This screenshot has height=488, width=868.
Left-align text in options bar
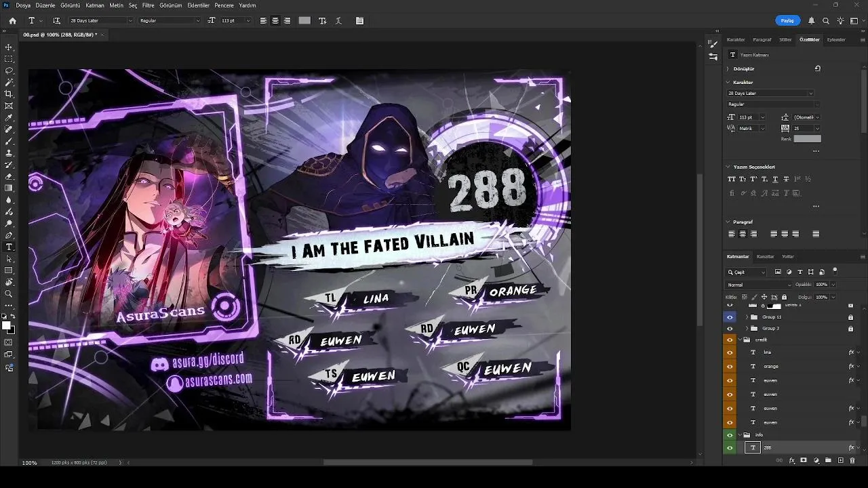pyautogui.click(x=263, y=21)
